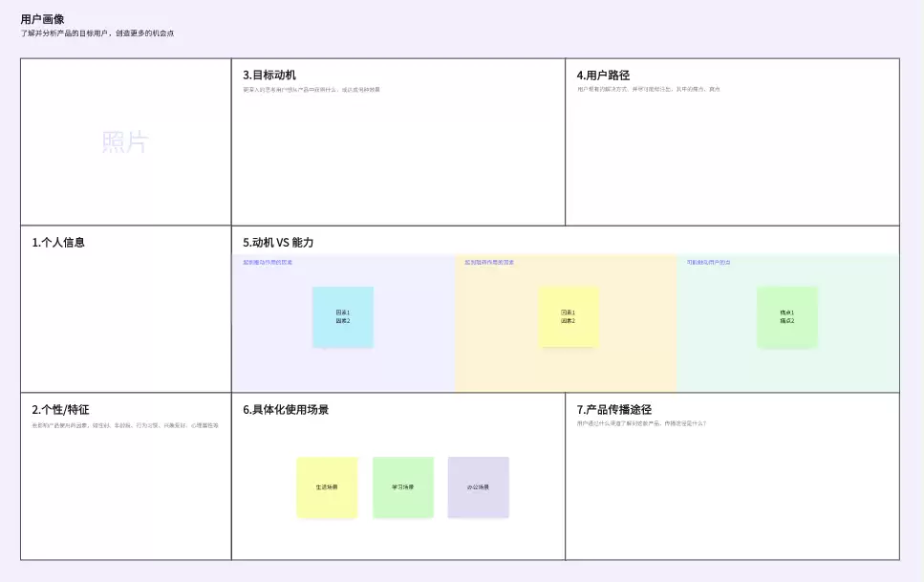Image resolution: width=924 pixels, height=582 pixels.
Task: Click the gray description under 3.目标动机
Action: click(312, 90)
